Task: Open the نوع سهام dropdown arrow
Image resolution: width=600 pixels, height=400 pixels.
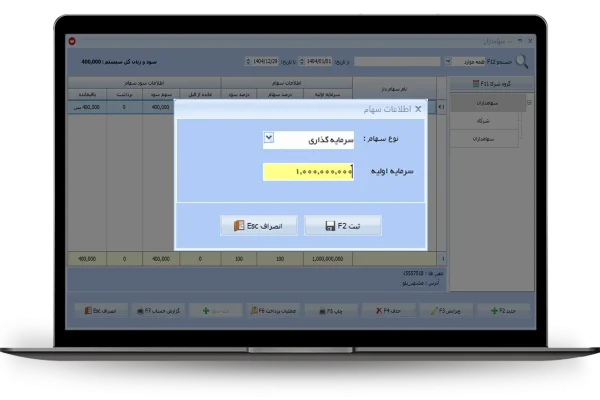Action: pyautogui.click(x=268, y=138)
